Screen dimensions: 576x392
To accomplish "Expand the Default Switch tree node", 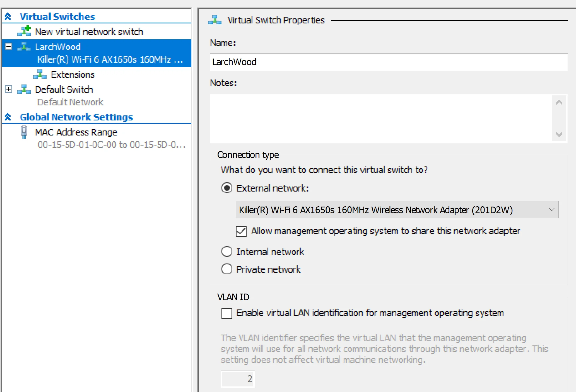I will (x=9, y=89).
